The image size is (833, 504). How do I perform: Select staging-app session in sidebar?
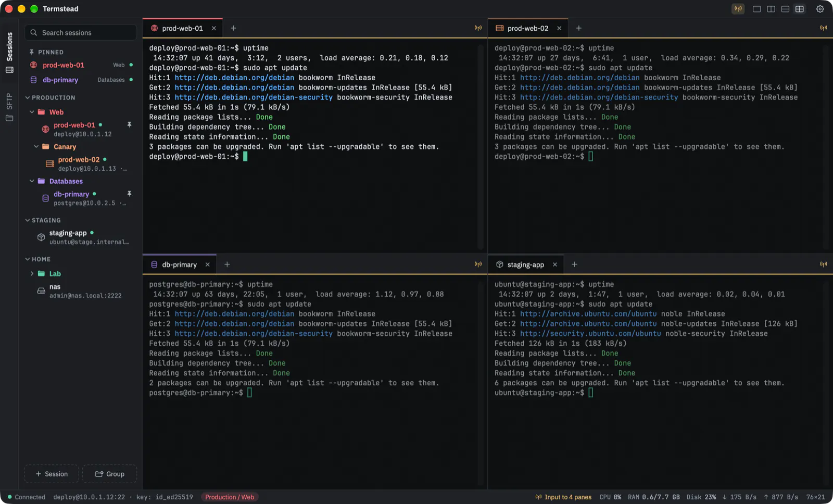click(81, 237)
